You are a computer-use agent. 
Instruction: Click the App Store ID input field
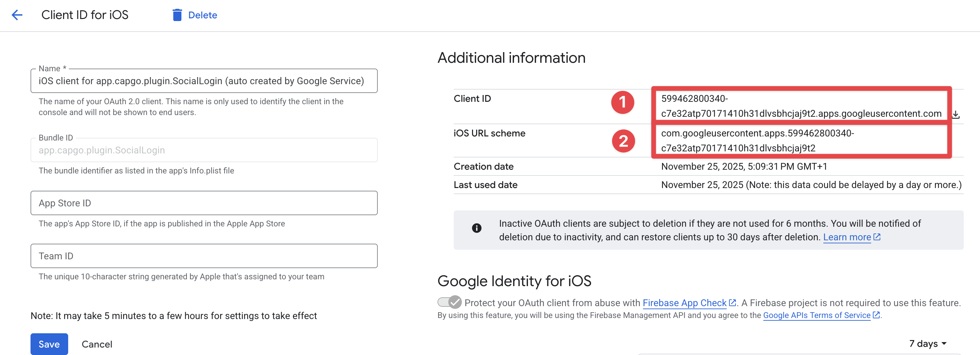tap(203, 203)
